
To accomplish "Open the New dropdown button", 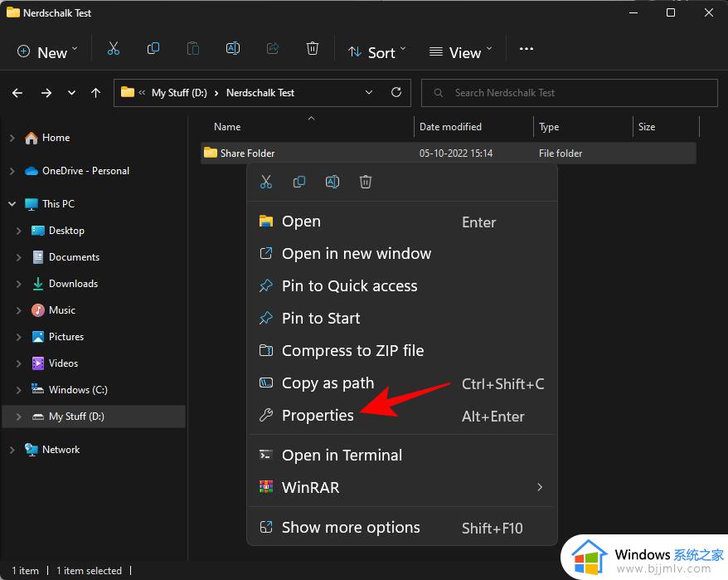I will point(47,52).
